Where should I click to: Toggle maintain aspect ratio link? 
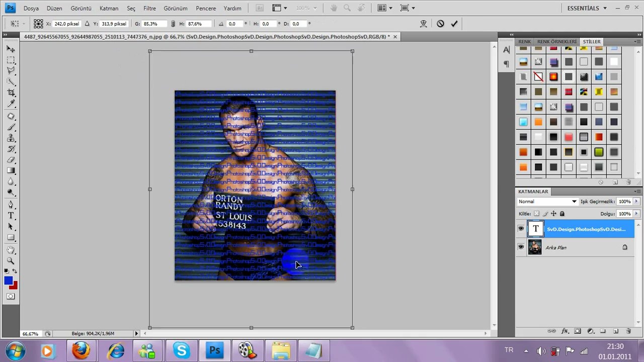173,24
